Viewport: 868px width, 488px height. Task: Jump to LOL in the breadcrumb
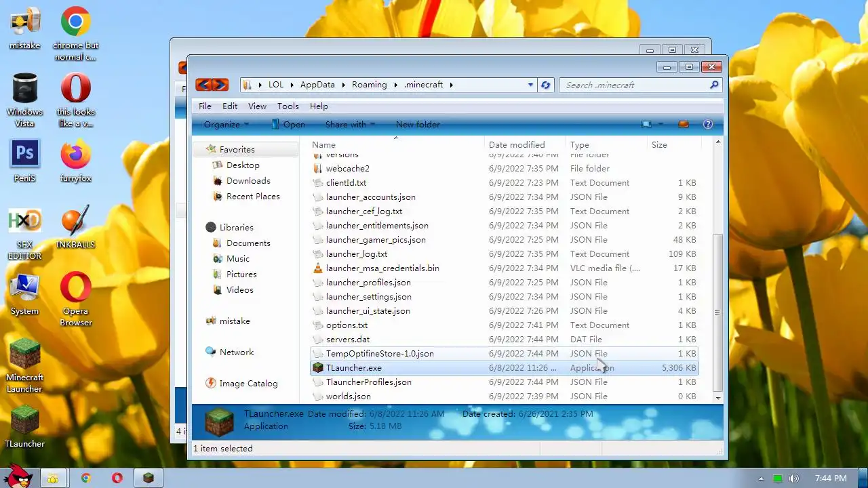click(x=276, y=85)
